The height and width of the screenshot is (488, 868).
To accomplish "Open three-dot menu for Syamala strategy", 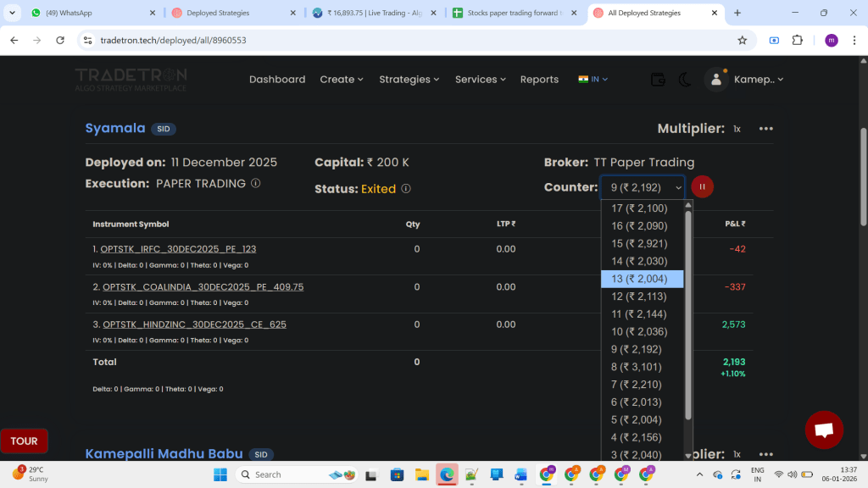I will pyautogui.click(x=766, y=129).
